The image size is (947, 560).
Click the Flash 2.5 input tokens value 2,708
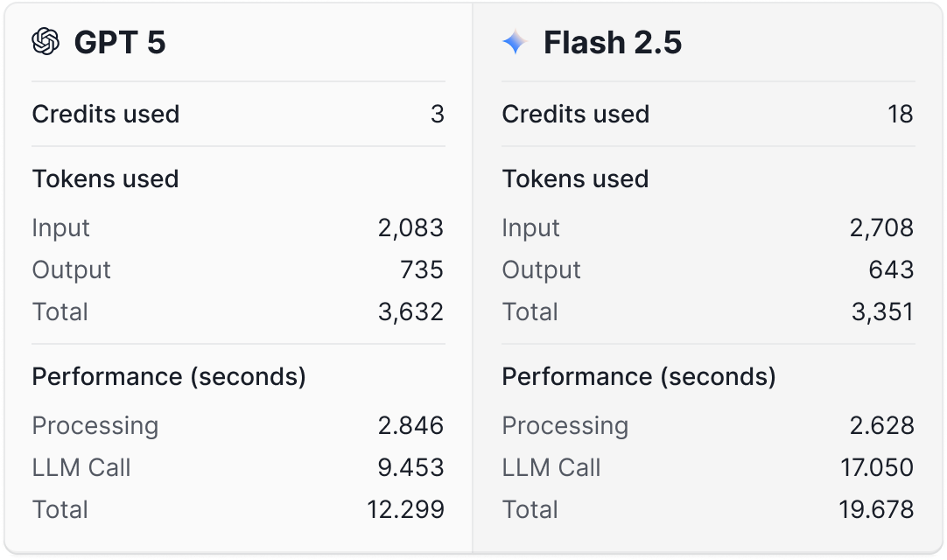(881, 228)
